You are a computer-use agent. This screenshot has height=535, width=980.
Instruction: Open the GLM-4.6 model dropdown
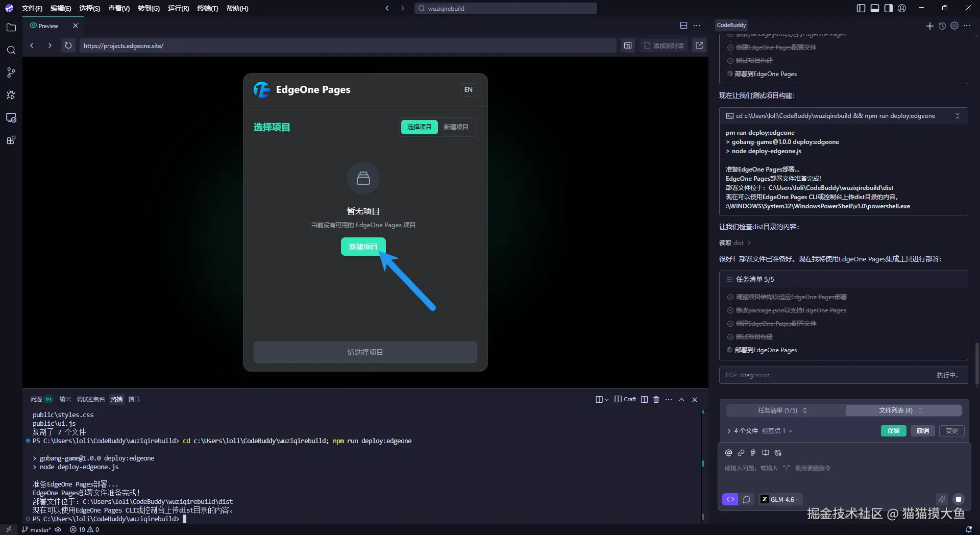780,499
